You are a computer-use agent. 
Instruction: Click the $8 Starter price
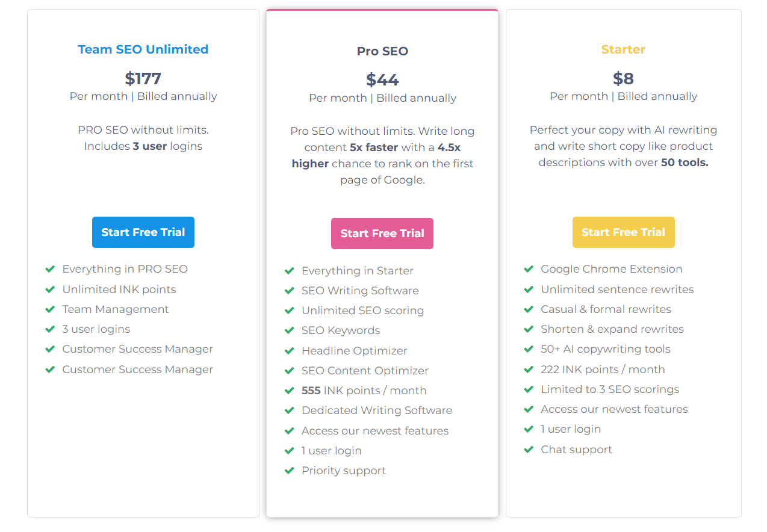click(x=623, y=78)
